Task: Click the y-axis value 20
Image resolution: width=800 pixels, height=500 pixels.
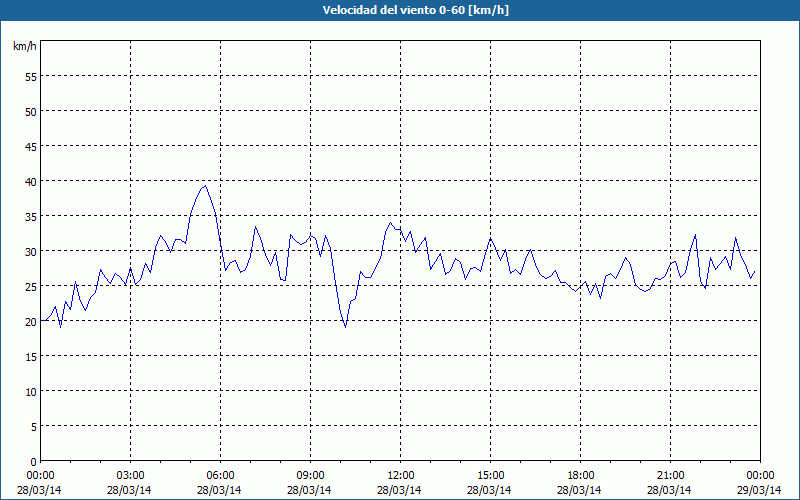Action: coord(31,321)
